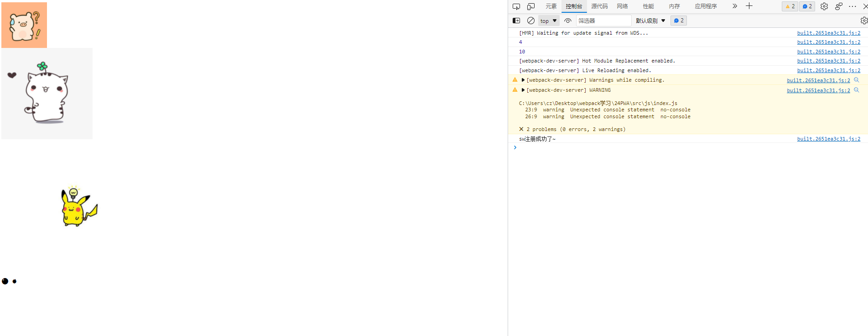Click the larger black dot icon
The height and width of the screenshot is (336, 868).
click(5, 281)
